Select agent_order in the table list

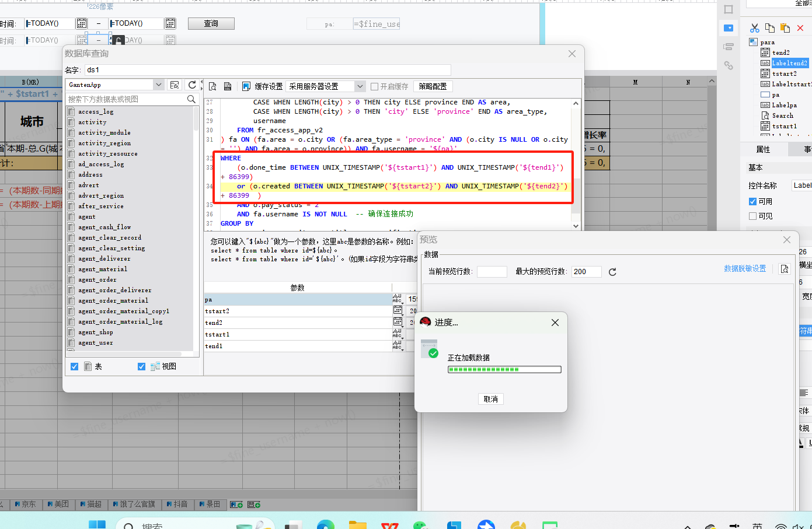click(x=97, y=280)
